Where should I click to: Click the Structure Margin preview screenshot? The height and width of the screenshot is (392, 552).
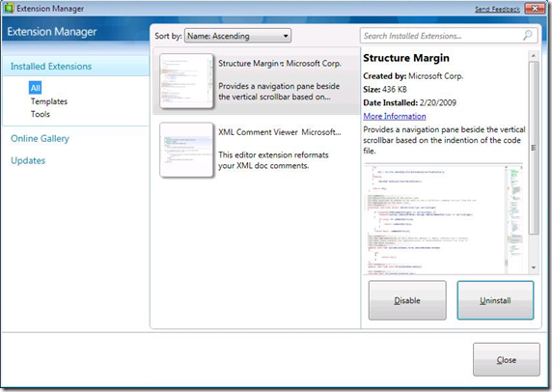[x=444, y=219]
